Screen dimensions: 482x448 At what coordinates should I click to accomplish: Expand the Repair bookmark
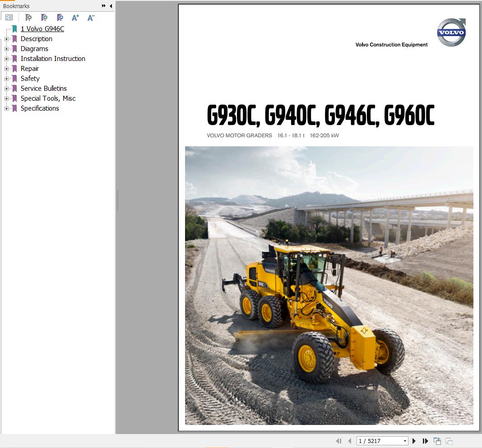point(6,69)
